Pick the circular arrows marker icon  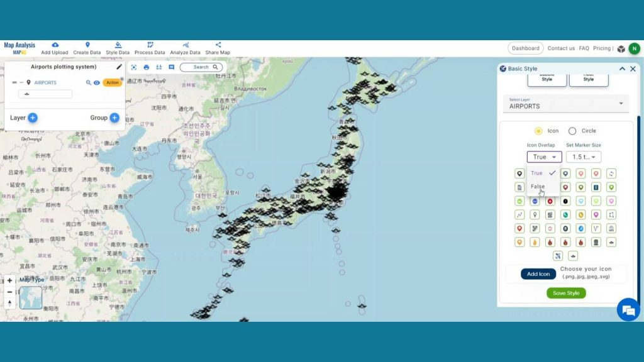[611, 173]
